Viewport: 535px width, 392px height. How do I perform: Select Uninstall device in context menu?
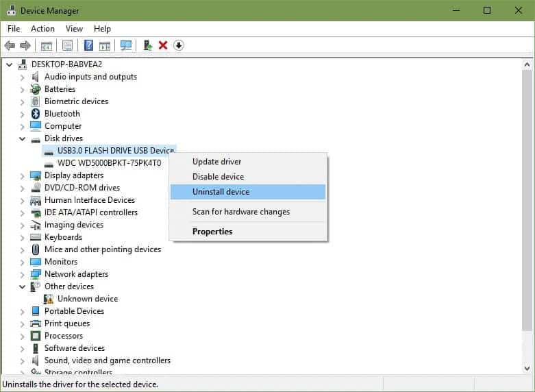248,192
